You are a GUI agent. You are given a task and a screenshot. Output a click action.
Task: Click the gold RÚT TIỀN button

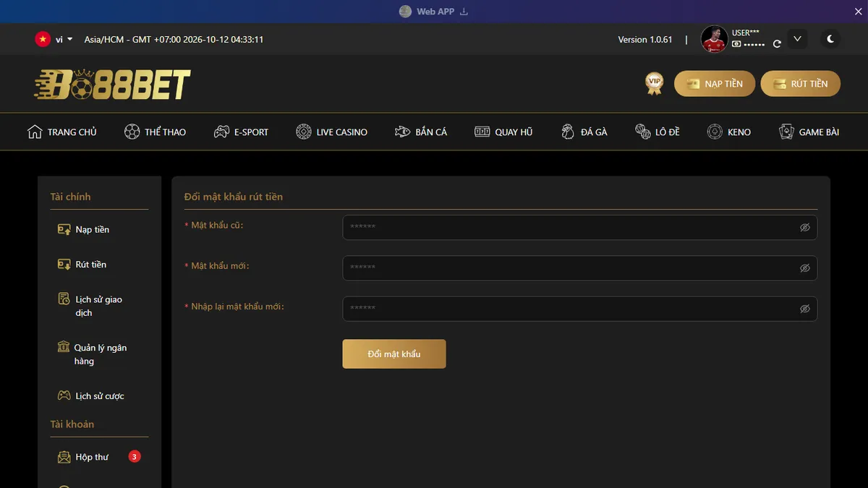[x=801, y=84]
